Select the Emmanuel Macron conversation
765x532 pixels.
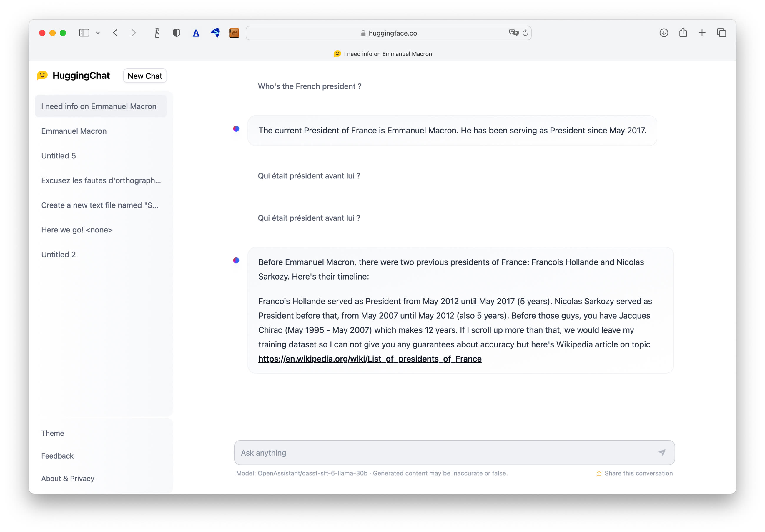tap(74, 131)
